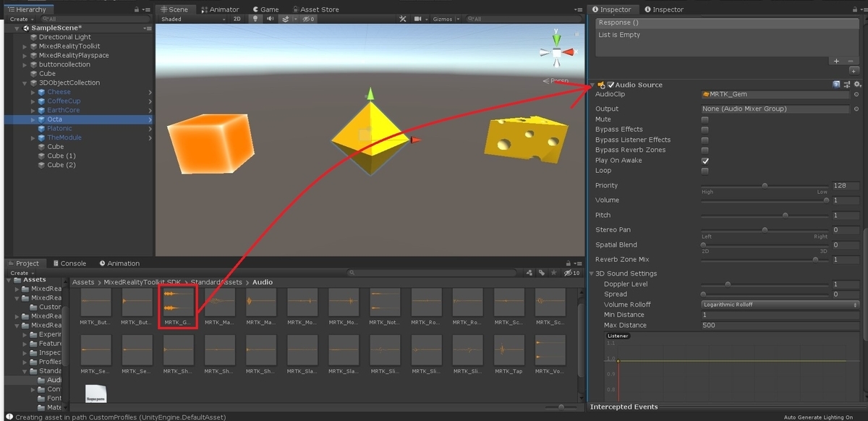Open AudioClip object picker circle

coord(856,94)
